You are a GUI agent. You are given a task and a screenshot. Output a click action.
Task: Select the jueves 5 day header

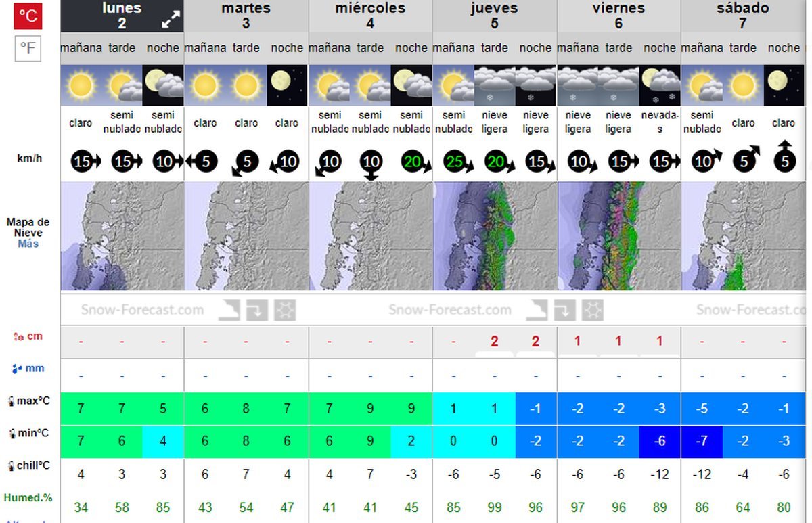(x=495, y=16)
